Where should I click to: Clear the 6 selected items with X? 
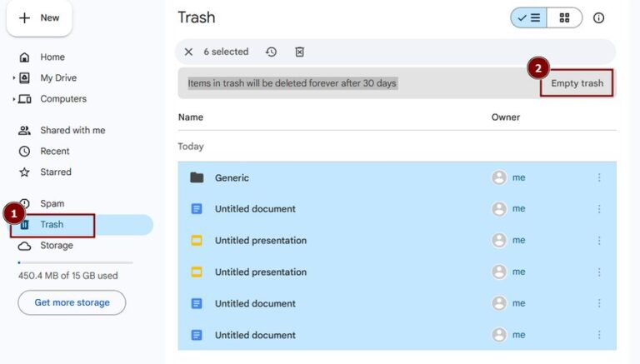188,52
